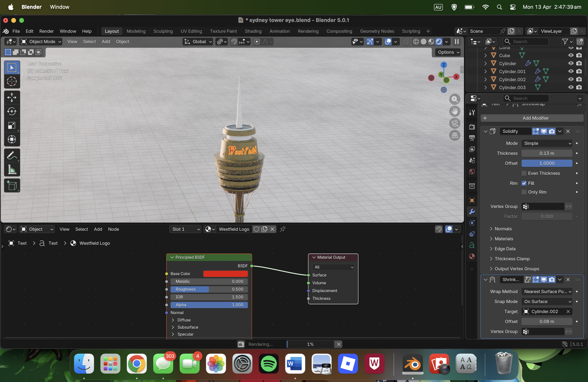
Task: Select the Cursor tool in viewport toolbar
Action: click(x=12, y=82)
